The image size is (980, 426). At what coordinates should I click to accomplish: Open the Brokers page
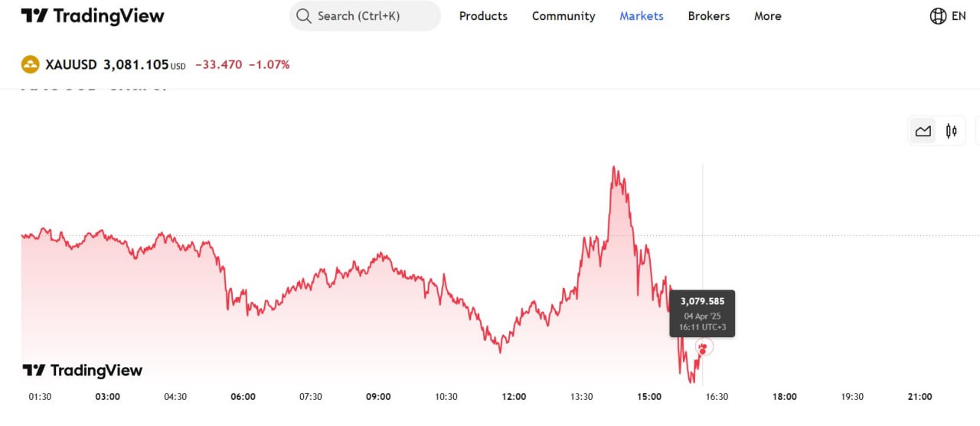[709, 16]
